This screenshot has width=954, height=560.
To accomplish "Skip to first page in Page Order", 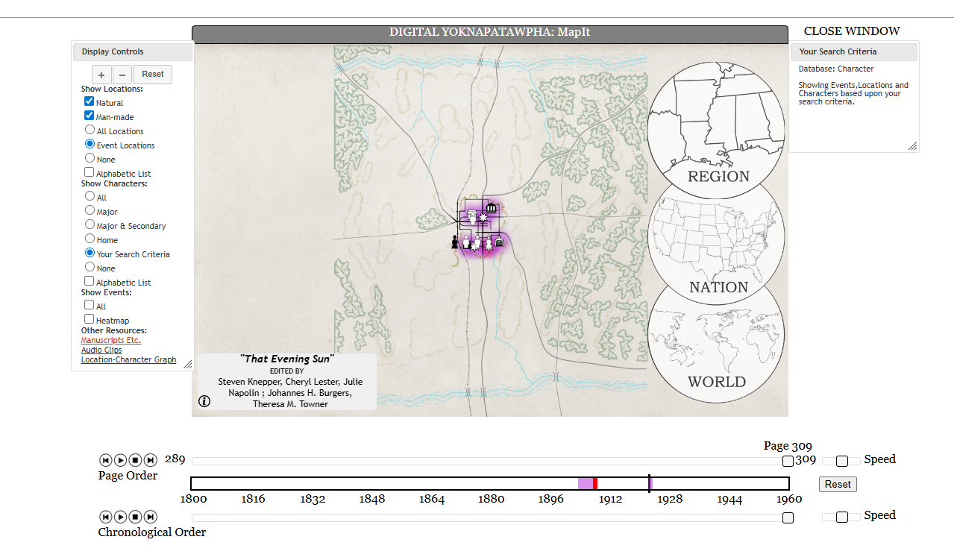I will tap(105, 460).
